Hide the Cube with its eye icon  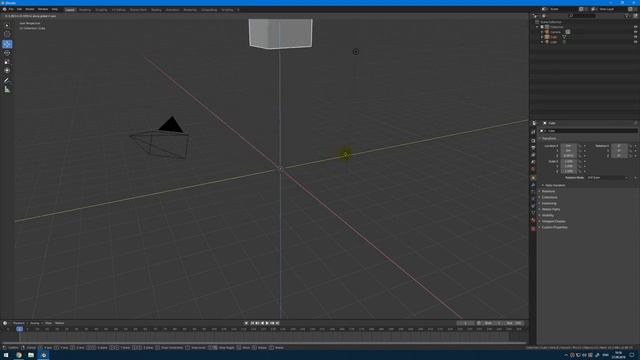(x=636, y=37)
